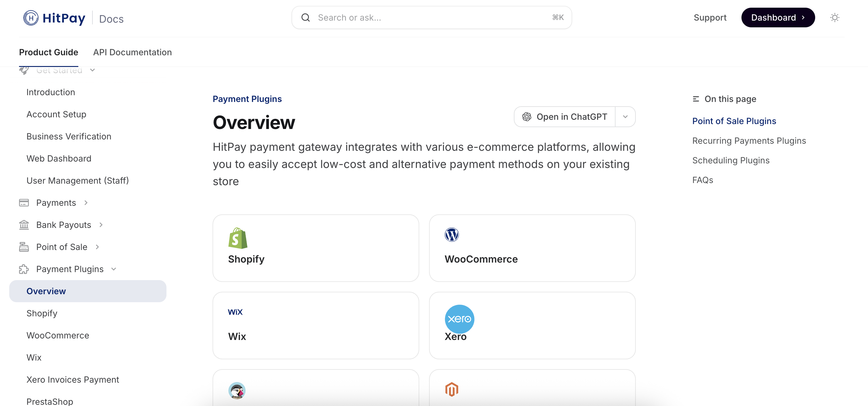
Task: Collapse the Payment Plugins section chevron
Action: click(114, 269)
